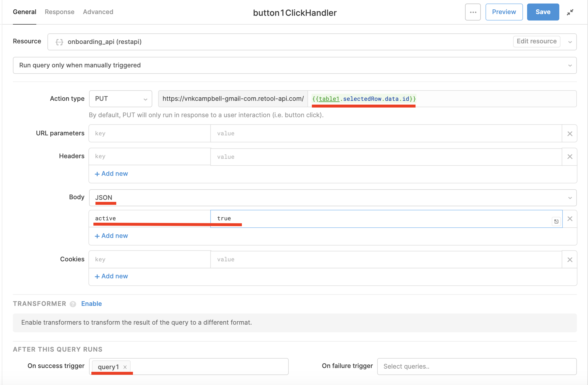Image resolution: width=588 pixels, height=385 pixels.
Task: Delete the active body parameter row
Action: [x=570, y=219]
